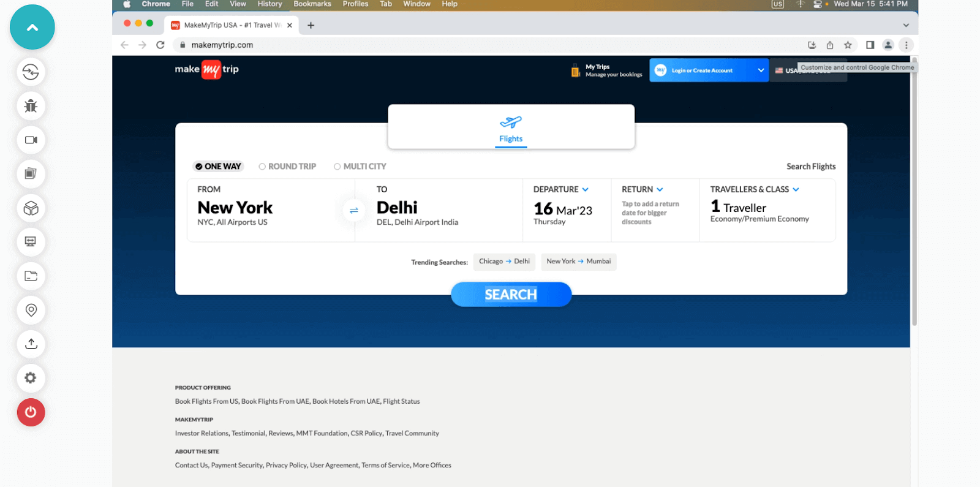Open the Privacy Policy footer link
Screen dimensions: 980x487
coord(286,465)
